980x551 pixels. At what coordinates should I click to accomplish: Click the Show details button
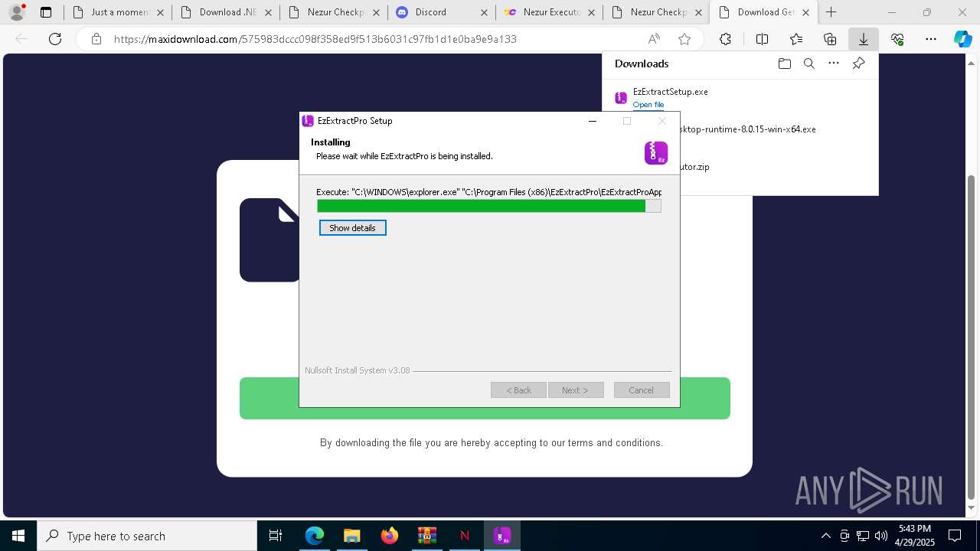click(x=352, y=228)
